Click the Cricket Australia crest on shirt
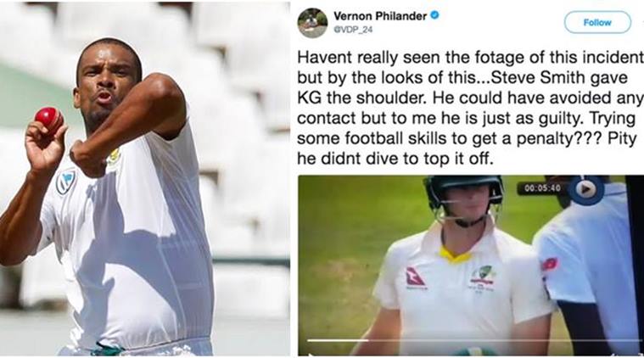644x358 pixels. click(483, 277)
